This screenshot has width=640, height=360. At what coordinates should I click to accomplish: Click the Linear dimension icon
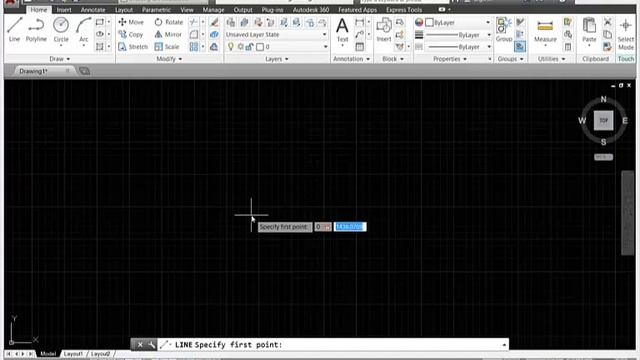[x=360, y=22]
